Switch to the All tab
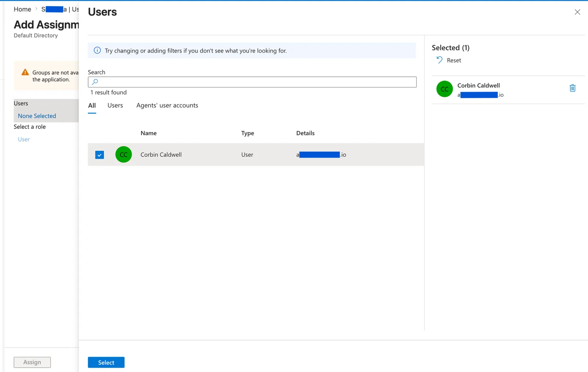The height and width of the screenshot is (372, 588). pyautogui.click(x=92, y=105)
